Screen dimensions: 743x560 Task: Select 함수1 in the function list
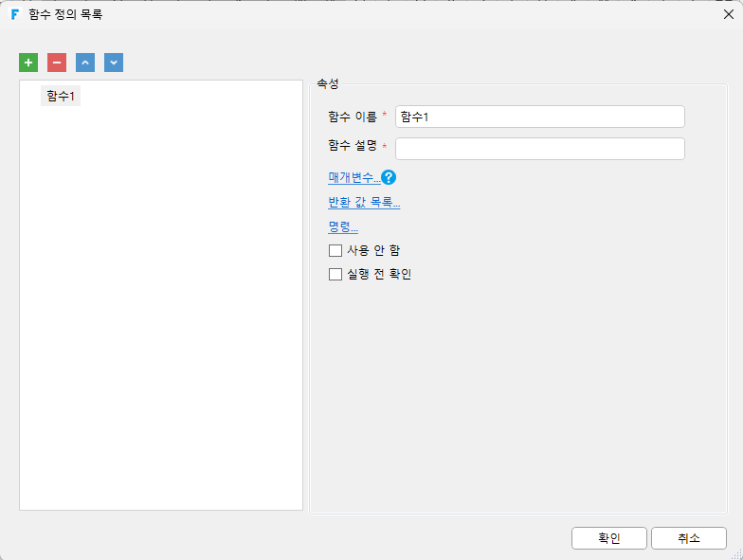coord(61,97)
